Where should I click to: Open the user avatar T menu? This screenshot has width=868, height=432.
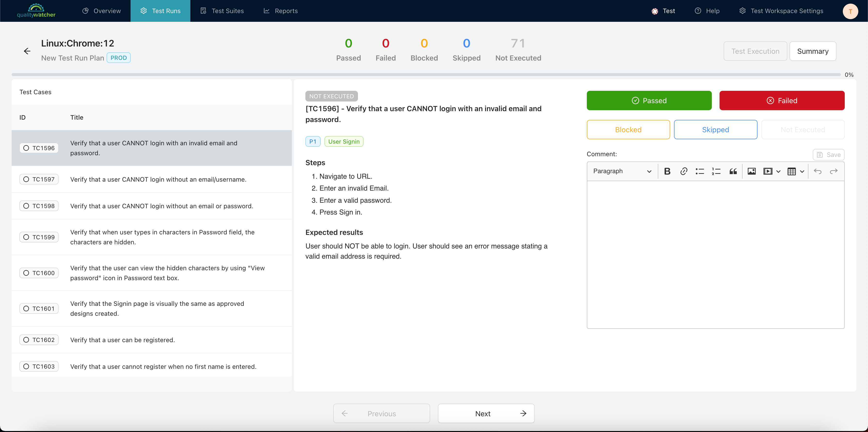(850, 11)
